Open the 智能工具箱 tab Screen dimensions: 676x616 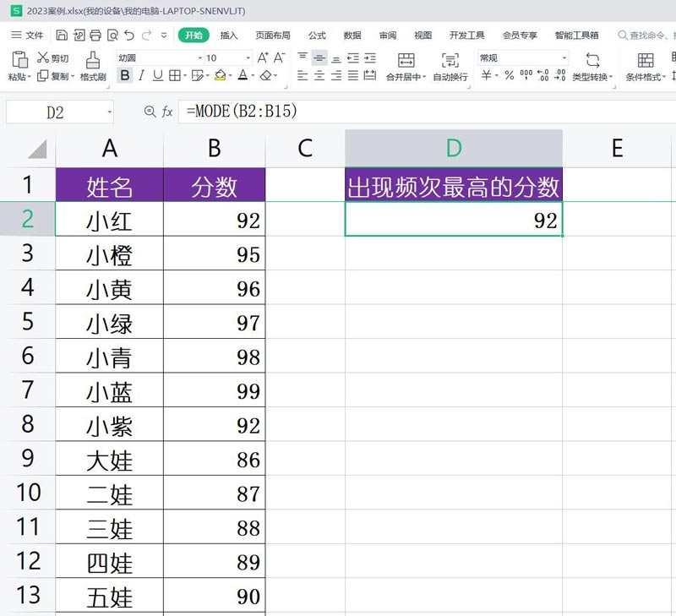[576, 35]
